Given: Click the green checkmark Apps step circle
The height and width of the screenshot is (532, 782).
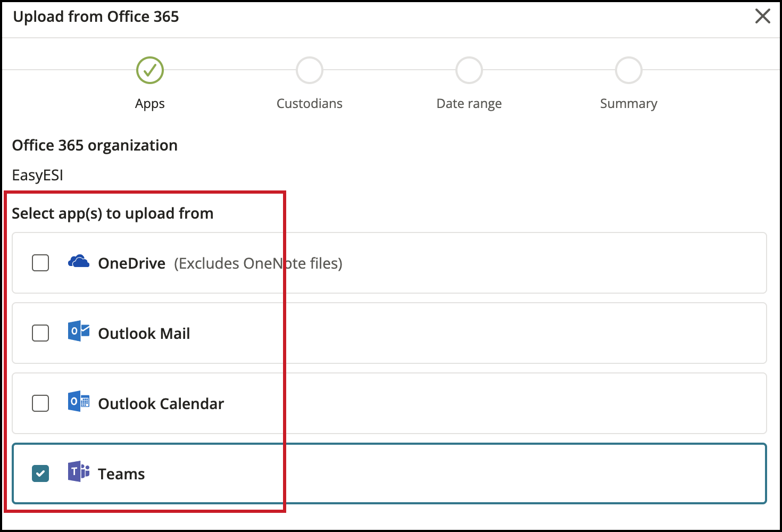Looking at the screenshot, I should [150, 70].
